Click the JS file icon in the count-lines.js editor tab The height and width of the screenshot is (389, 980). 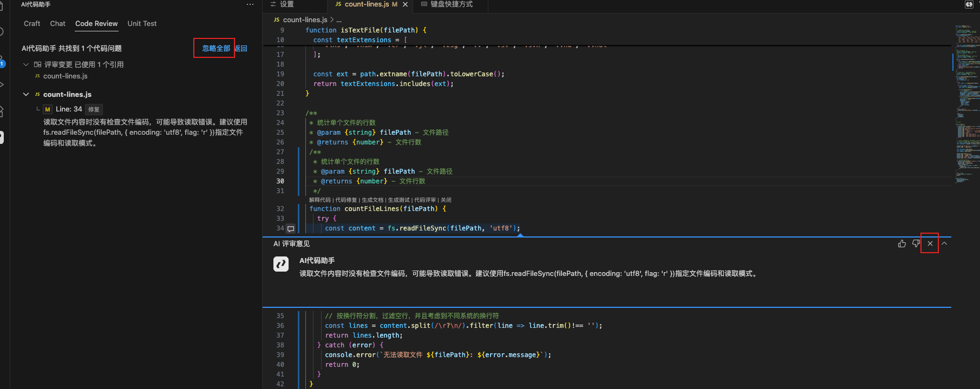[x=338, y=4]
